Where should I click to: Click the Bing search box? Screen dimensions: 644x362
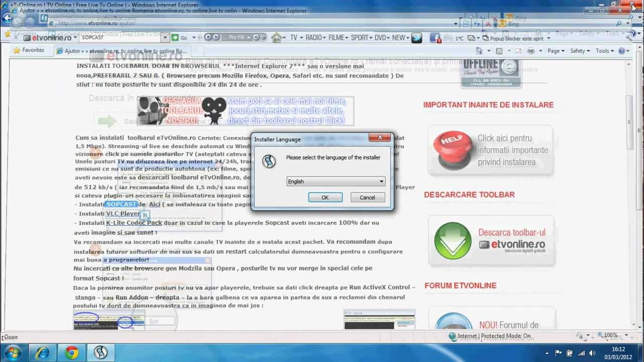tap(558, 24)
